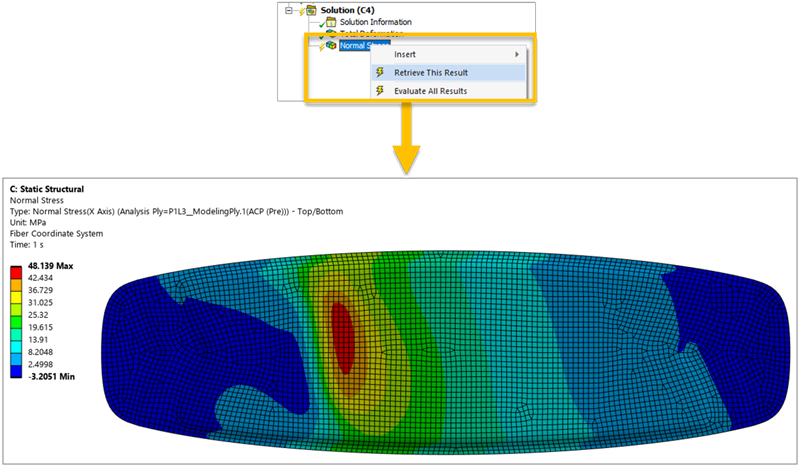Click the Total Deformation result icon
This screenshot has width=800, height=467.
click(330, 33)
